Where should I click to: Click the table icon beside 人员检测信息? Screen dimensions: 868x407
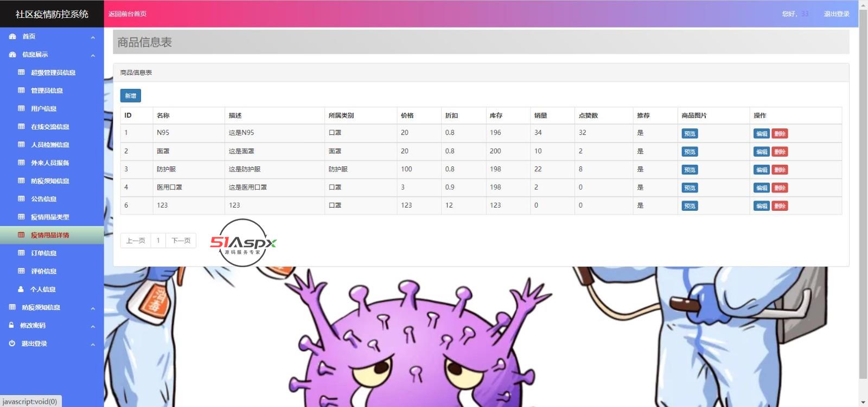pyautogui.click(x=21, y=145)
